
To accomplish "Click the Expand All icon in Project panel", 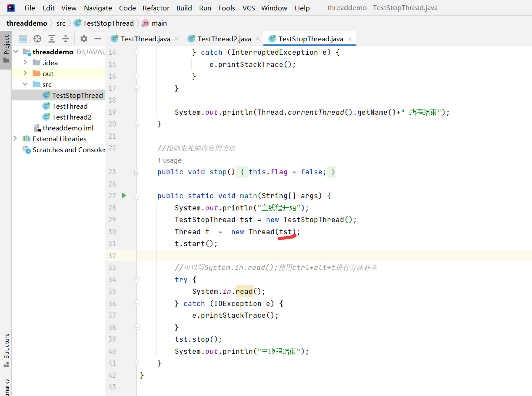I will (52, 39).
